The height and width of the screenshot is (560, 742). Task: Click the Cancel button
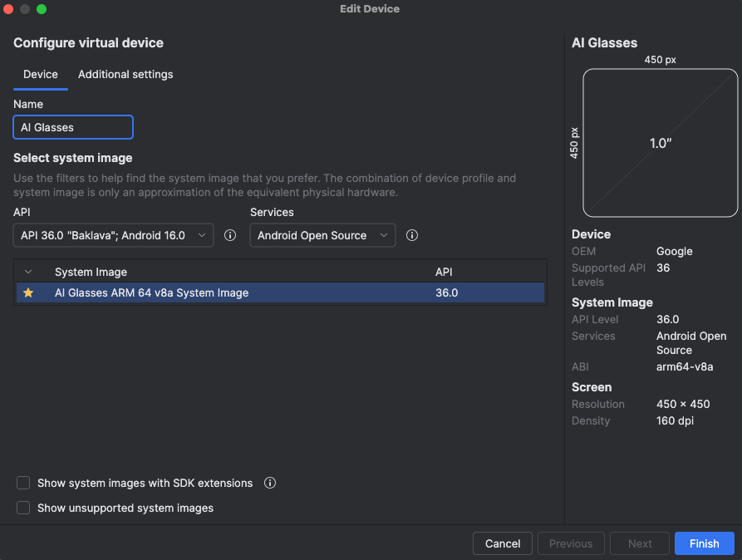pyautogui.click(x=502, y=543)
